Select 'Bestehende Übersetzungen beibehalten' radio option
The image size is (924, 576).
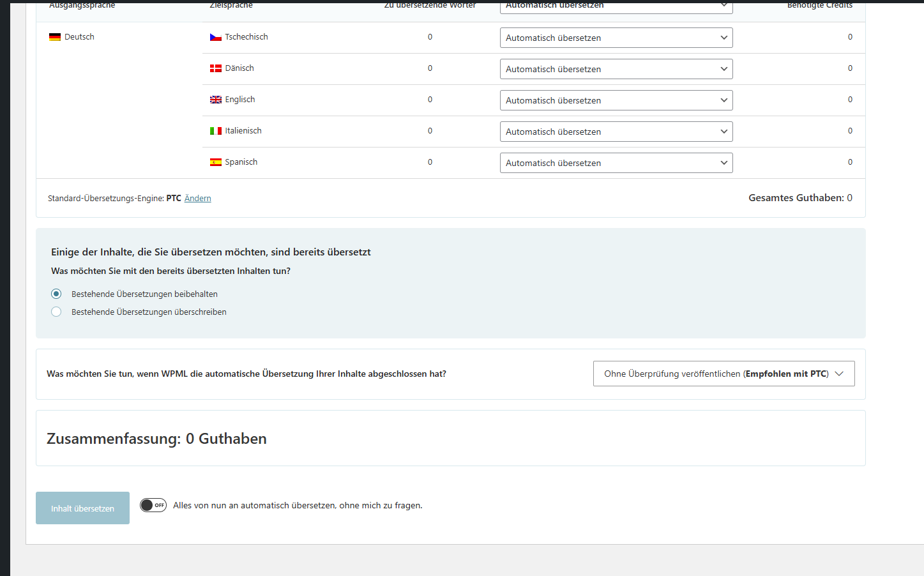(56, 294)
